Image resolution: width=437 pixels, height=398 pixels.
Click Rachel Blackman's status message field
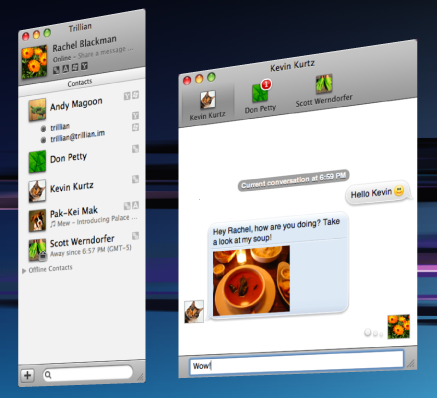(105, 52)
